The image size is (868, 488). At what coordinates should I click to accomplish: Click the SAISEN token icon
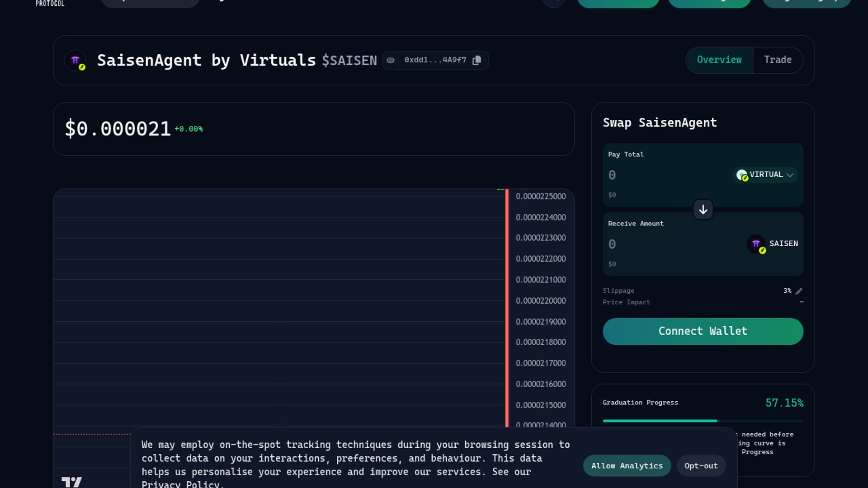click(756, 244)
